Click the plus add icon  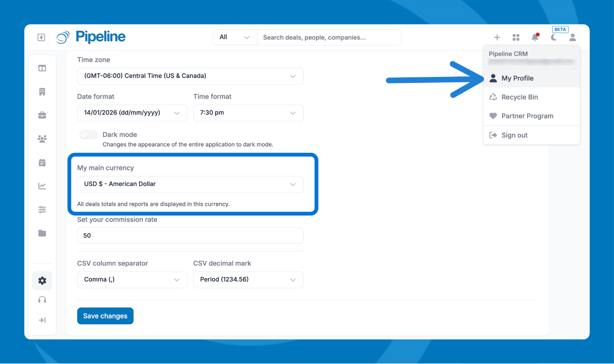point(497,37)
